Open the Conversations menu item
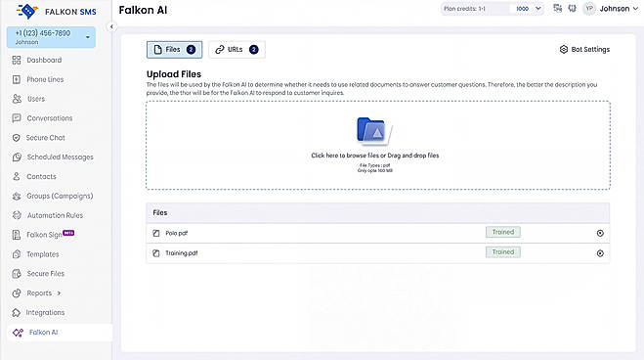 (50, 118)
